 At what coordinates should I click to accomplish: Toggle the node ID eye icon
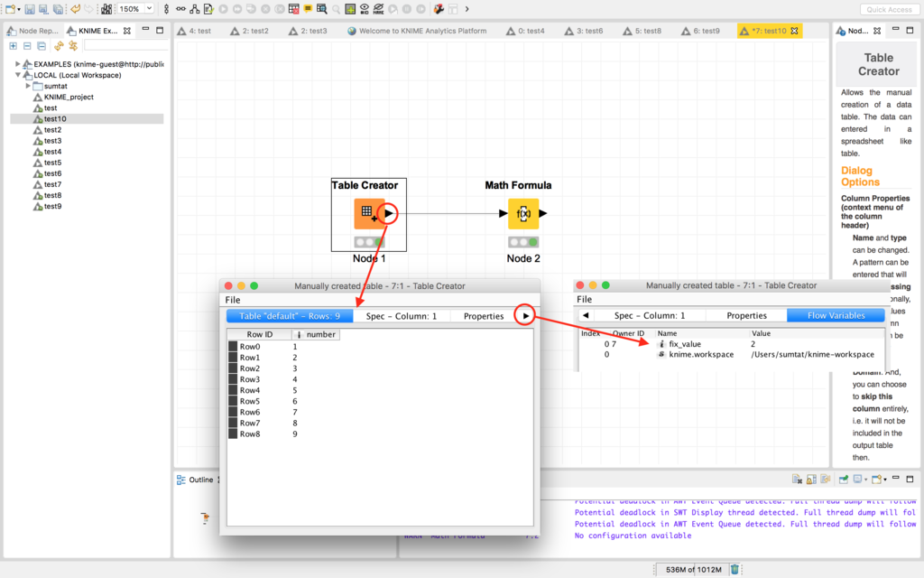(x=365, y=9)
